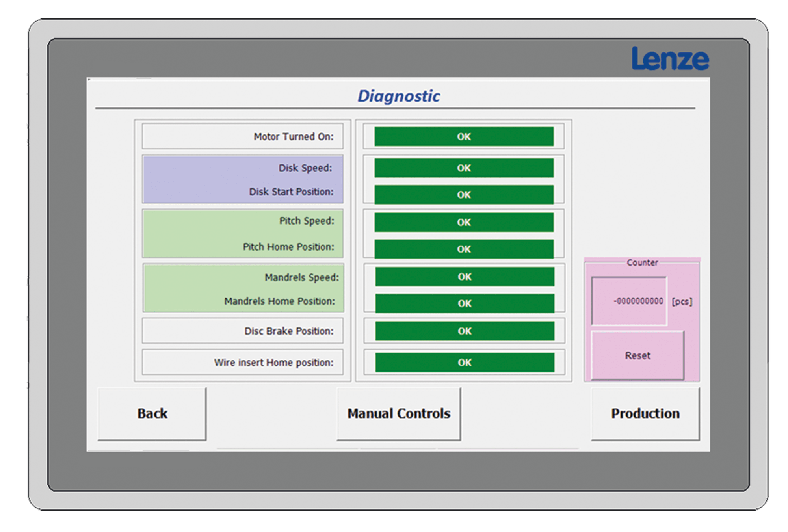Select the Motor Turned On OK indicator
Viewport: 788px width, 532px height.
464,136
